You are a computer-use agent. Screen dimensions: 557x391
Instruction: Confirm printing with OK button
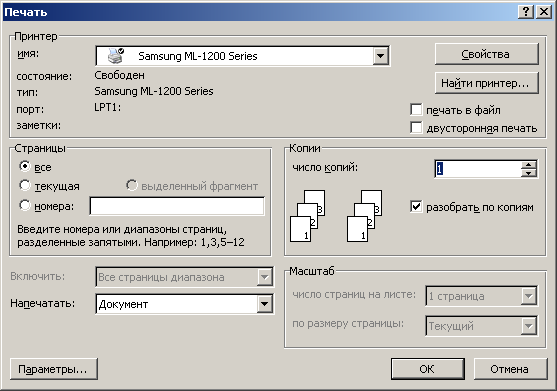tap(428, 369)
